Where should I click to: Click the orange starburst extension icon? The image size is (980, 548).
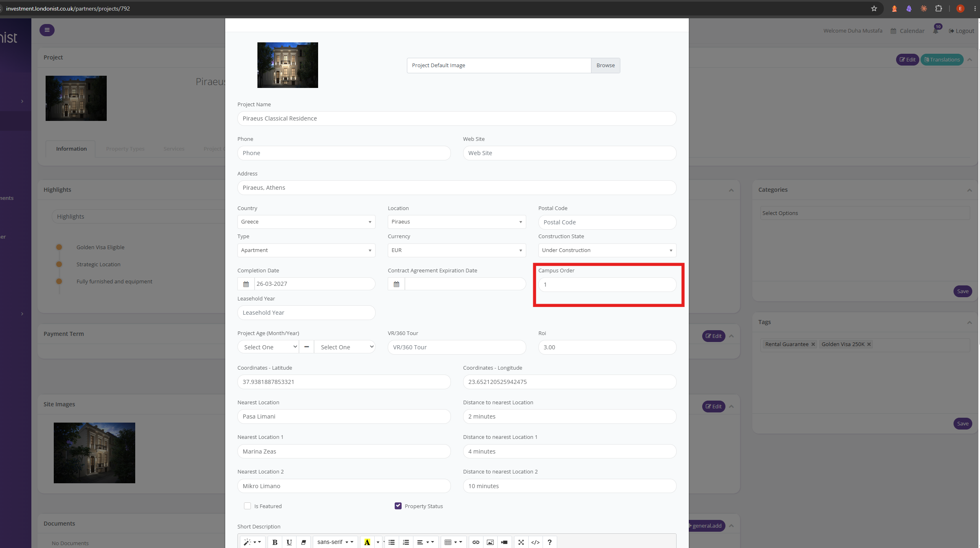pos(924,9)
